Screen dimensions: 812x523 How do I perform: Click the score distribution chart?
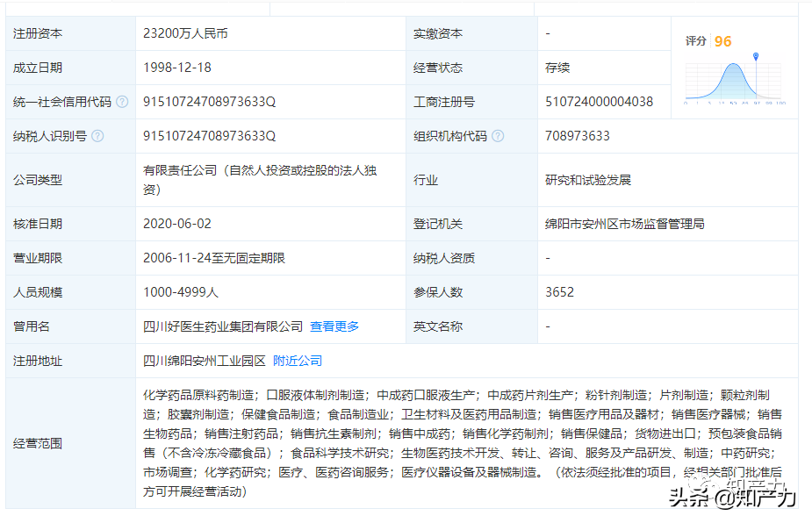[734, 81]
